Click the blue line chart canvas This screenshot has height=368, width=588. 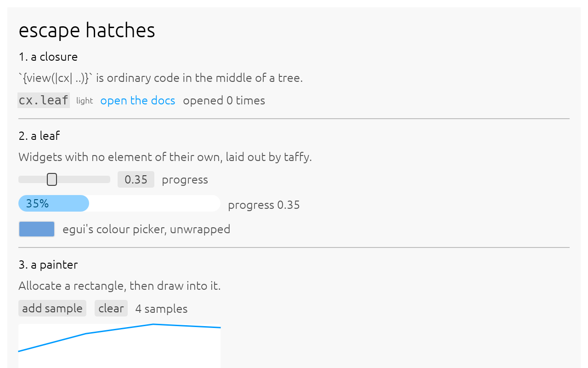click(x=119, y=346)
